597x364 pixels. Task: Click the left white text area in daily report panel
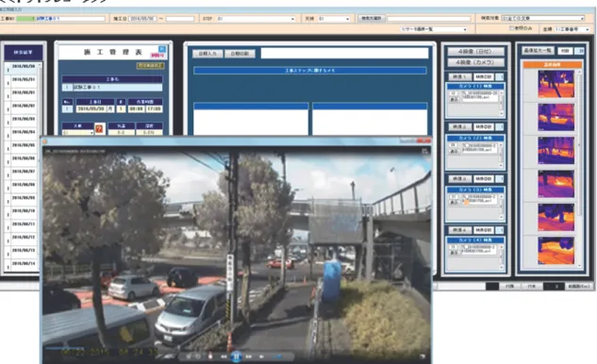coord(251,122)
